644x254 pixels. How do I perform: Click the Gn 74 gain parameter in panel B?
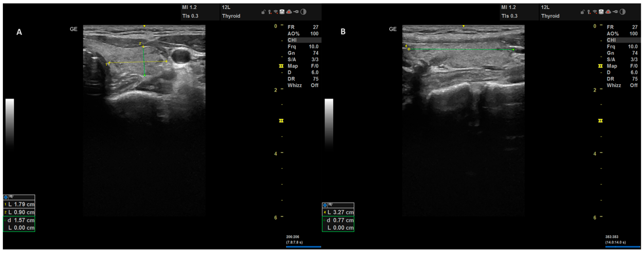(622, 53)
